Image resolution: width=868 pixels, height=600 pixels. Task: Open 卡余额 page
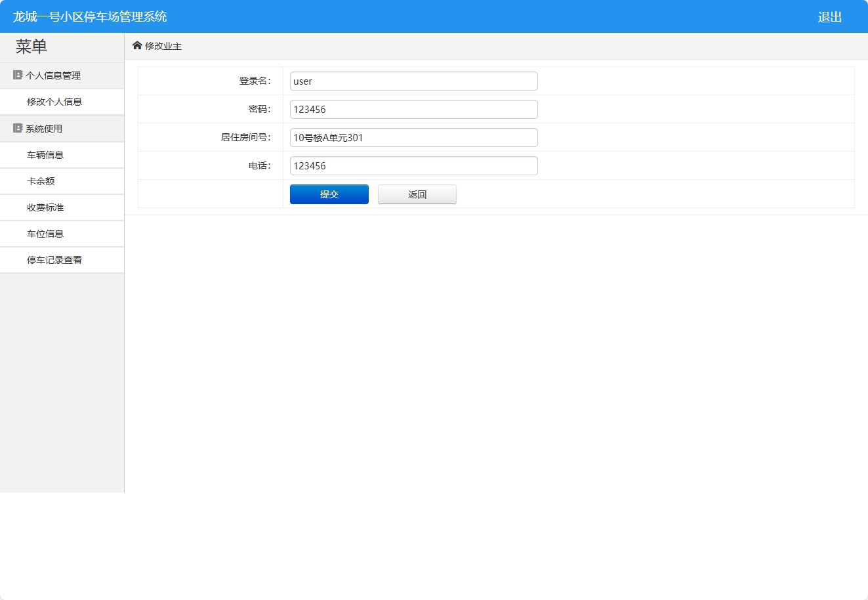pos(38,181)
